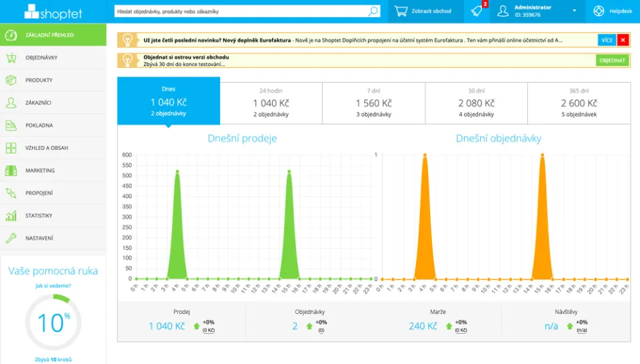Select the 24 hodin period tab
The image size is (640, 364).
coord(271,103)
